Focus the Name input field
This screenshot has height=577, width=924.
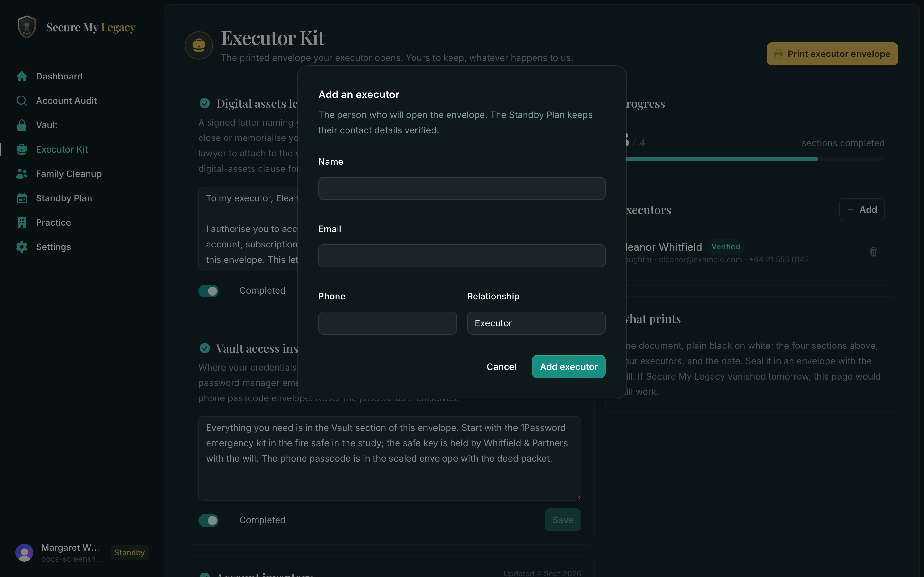tap(462, 188)
